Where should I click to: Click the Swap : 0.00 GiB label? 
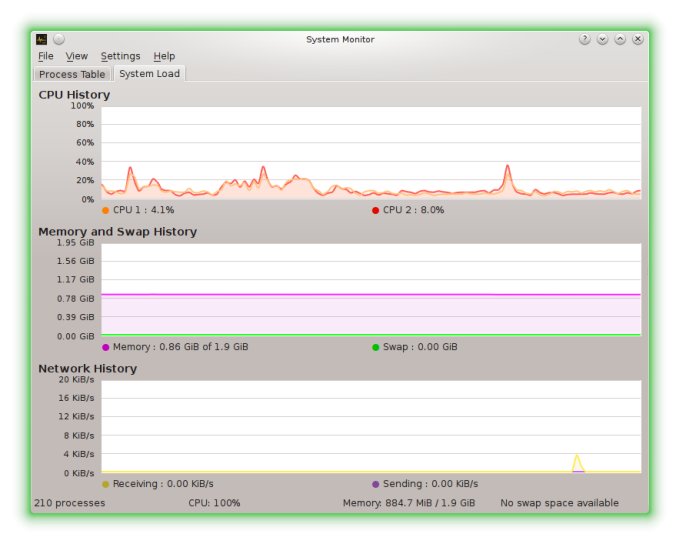pyautogui.click(x=420, y=347)
